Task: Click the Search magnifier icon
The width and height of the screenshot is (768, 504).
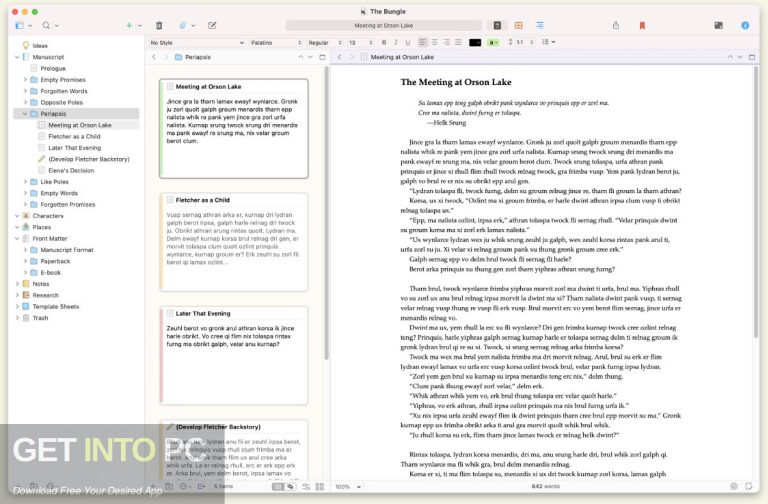Action: 46,25
